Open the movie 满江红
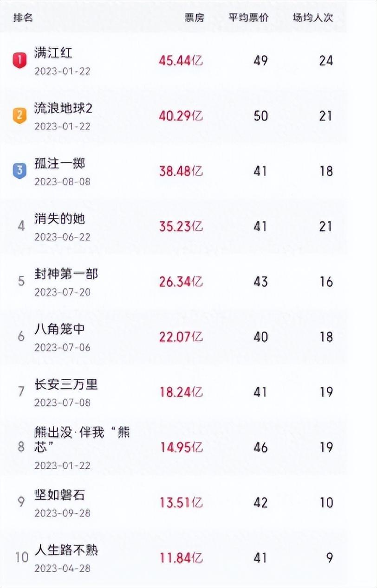377x588 pixels. (53, 53)
